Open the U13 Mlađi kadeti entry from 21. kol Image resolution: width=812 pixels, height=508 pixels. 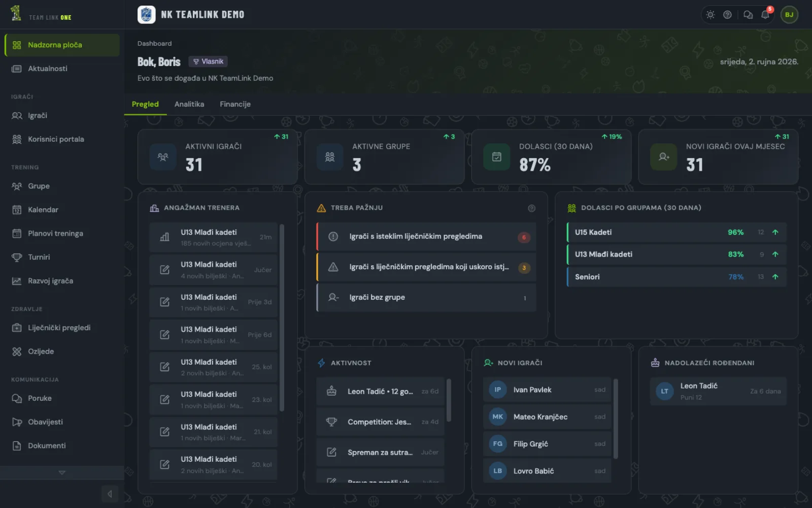click(214, 432)
